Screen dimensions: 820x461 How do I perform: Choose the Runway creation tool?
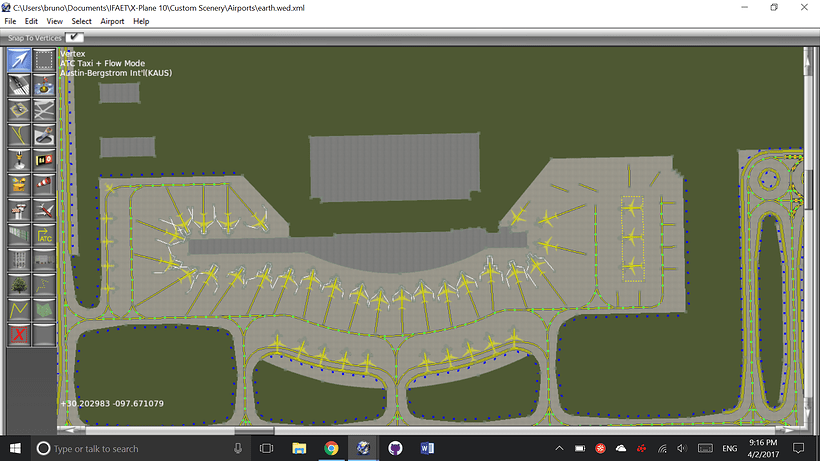coord(19,85)
